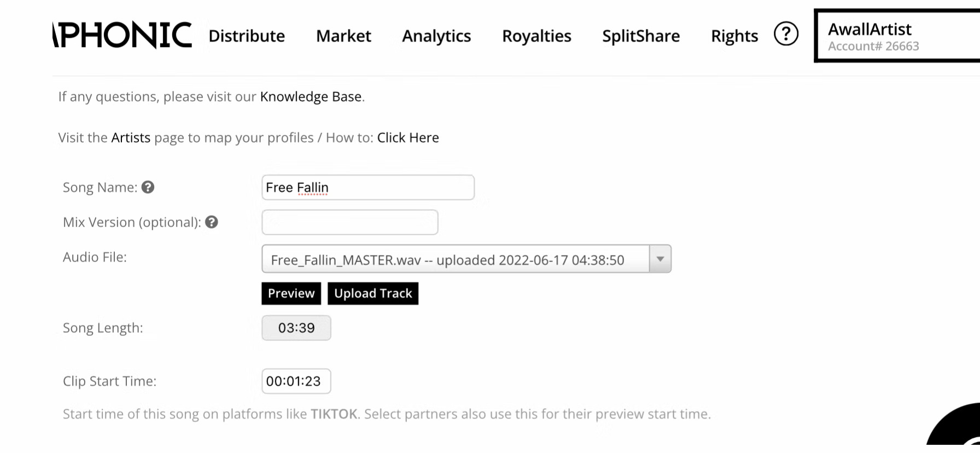Click the Upload Track button
Viewport: 980px width, 453px height.
pyautogui.click(x=373, y=294)
